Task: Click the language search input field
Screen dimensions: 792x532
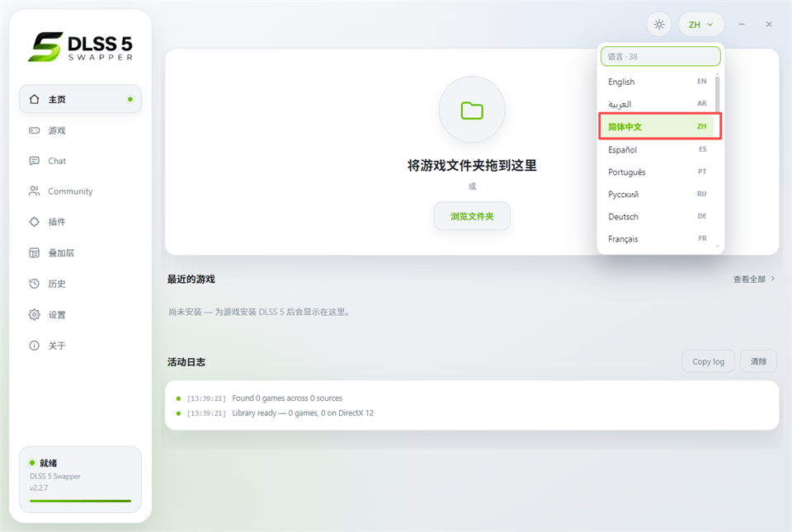Action: pos(660,57)
